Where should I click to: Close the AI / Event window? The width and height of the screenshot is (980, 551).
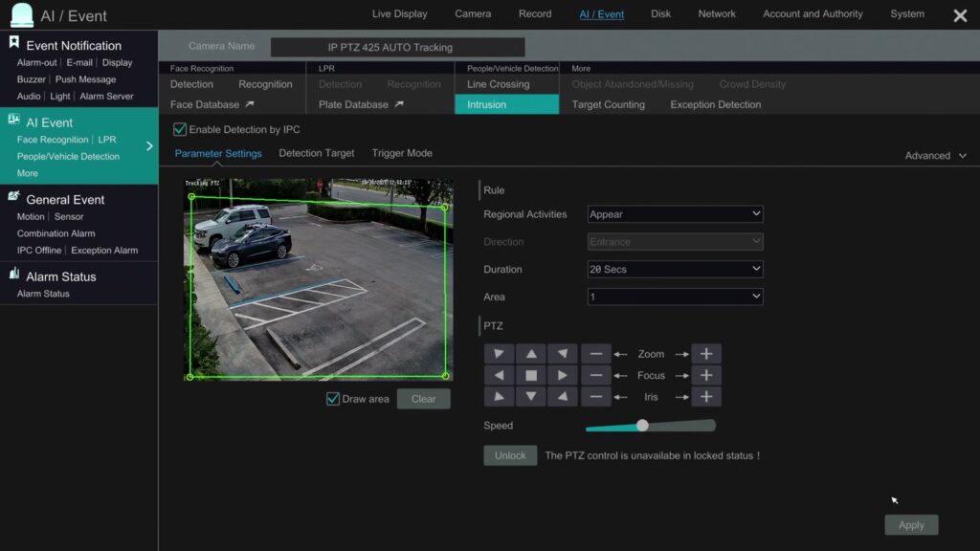(x=960, y=15)
